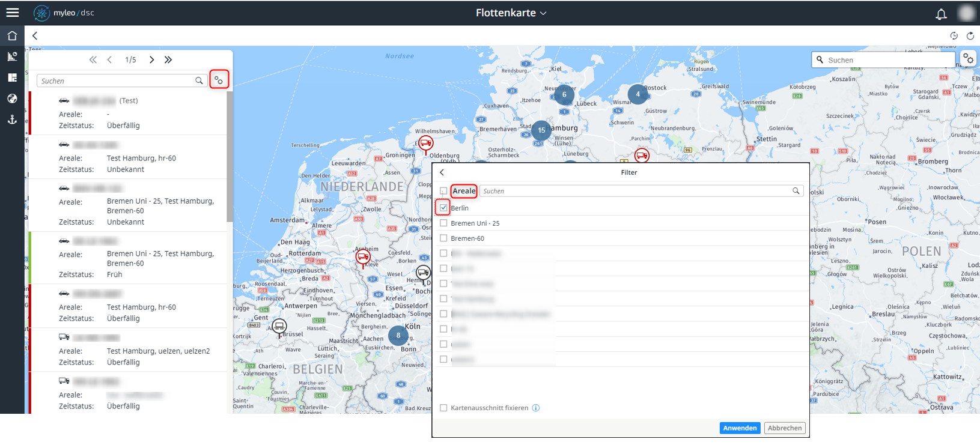Select the Areale filter category
Viewport: 980px width, 445px height.
point(464,191)
